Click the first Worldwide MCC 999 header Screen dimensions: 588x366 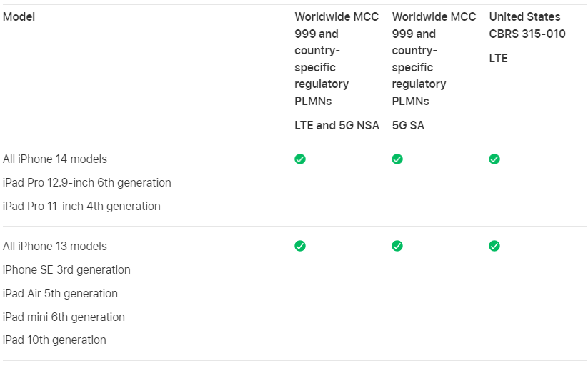pos(337,59)
